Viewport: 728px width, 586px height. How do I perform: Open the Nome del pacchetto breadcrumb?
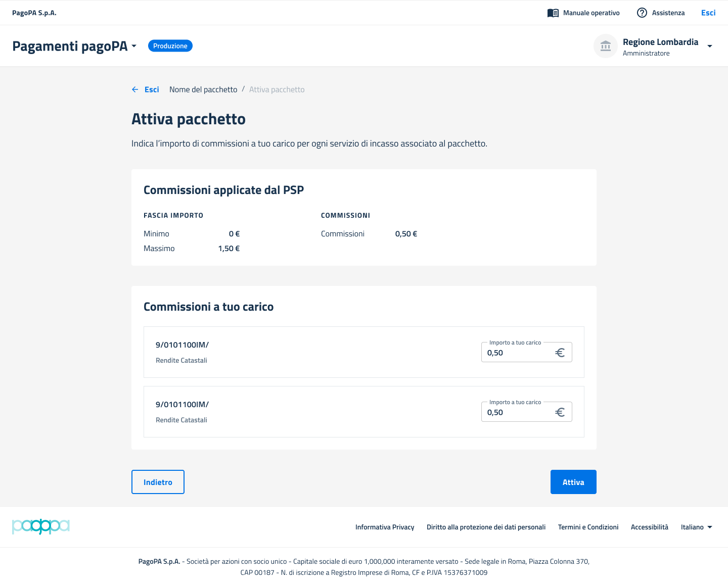point(203,89)
